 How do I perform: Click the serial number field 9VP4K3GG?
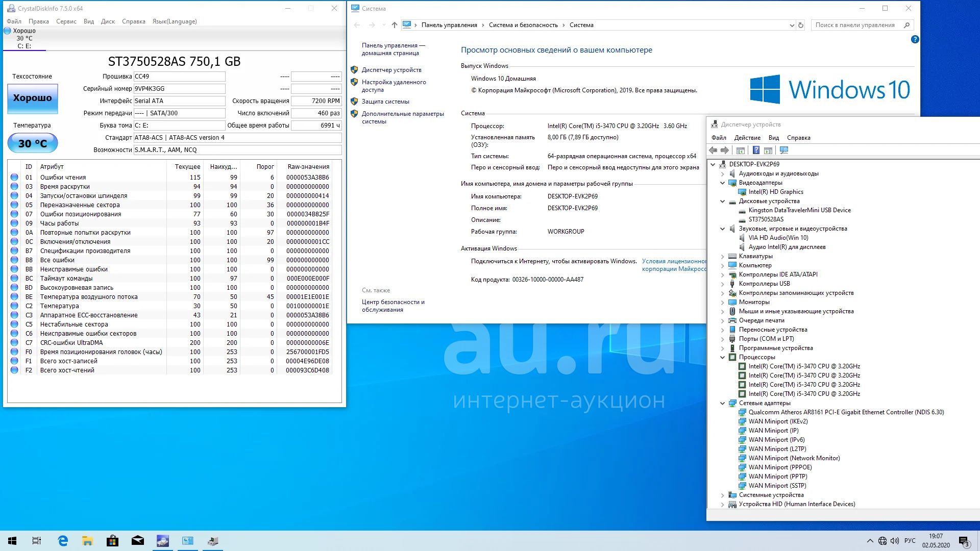tap(179, 89)
